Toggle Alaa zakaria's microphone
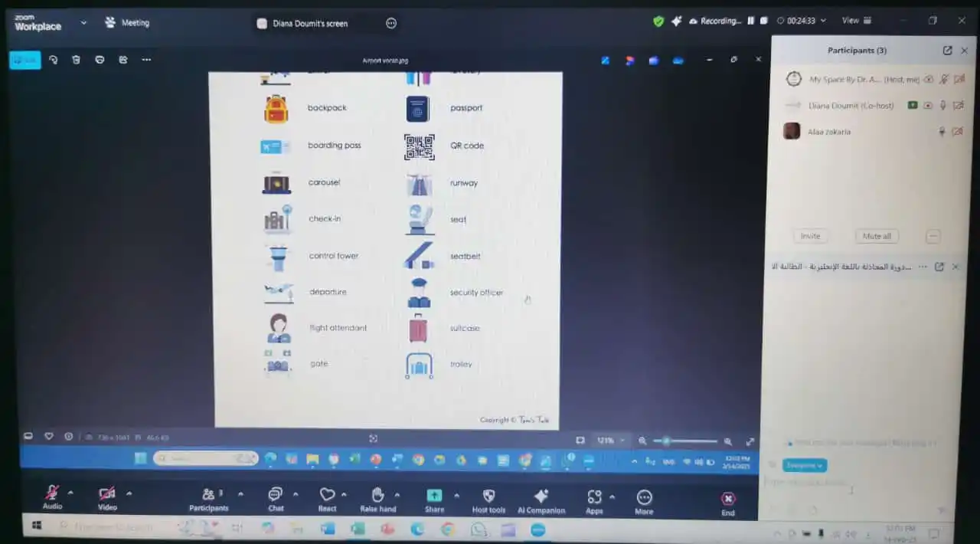The height and width of the screenshot is (544, 980). click(x=942, y=132)
